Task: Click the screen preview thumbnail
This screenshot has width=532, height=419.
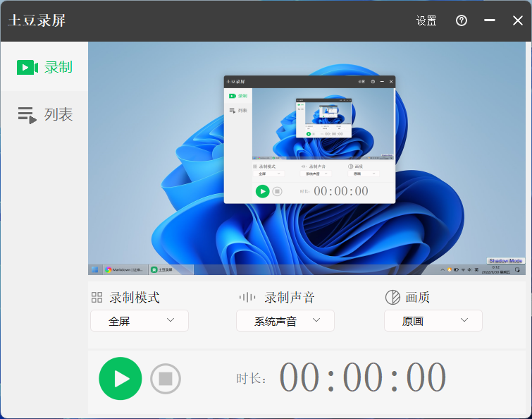Action: [307, 158]
